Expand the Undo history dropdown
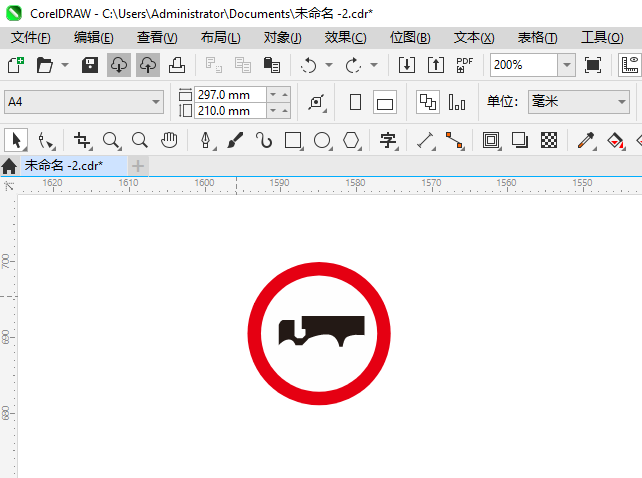The image size is (642, 478). pos(329,65)
